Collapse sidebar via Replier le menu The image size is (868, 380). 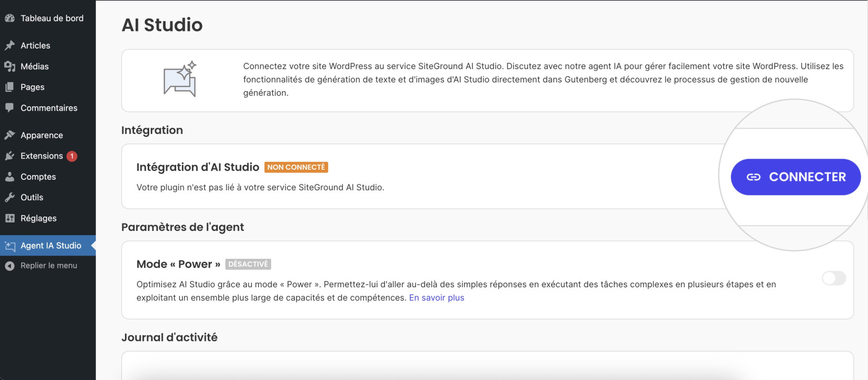tap(48, 266)
